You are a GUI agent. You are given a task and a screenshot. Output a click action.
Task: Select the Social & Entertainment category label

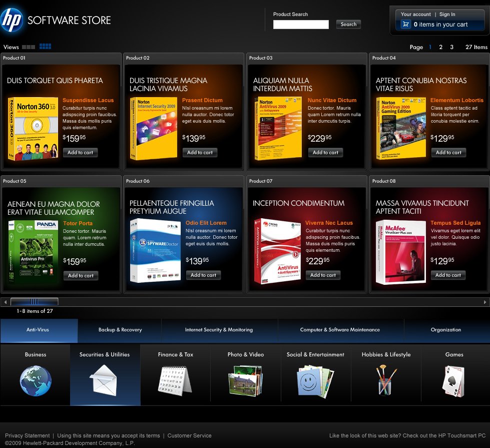pos(315,354)
